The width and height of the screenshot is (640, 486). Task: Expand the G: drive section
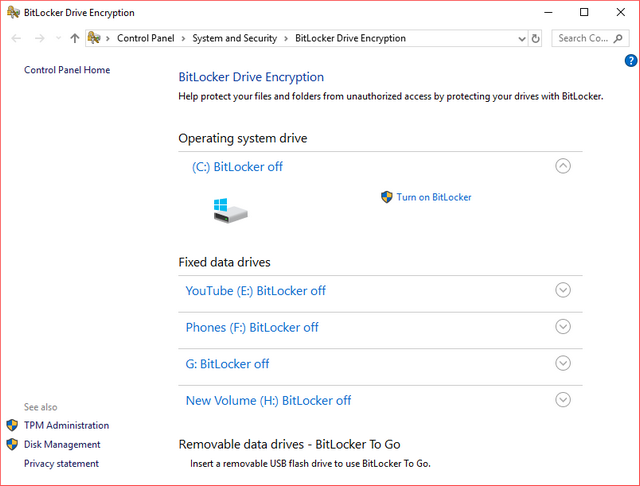(563, 363)
